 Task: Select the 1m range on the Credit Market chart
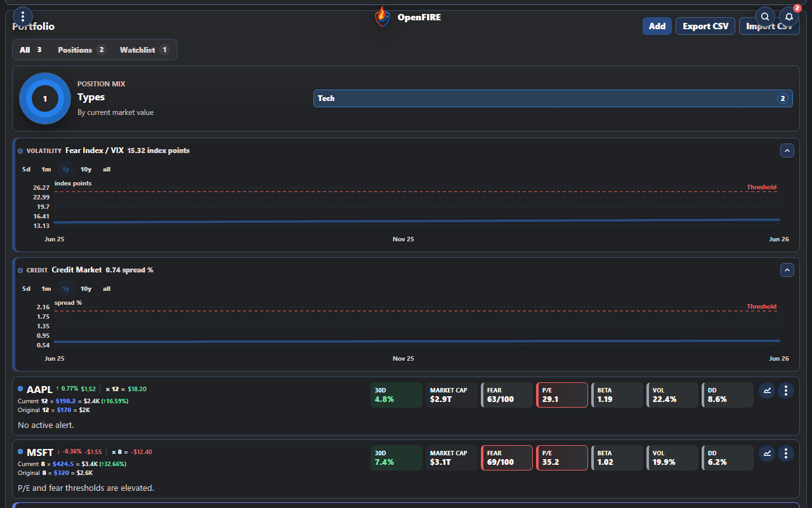pyautogui.click(x=46, y=289)
